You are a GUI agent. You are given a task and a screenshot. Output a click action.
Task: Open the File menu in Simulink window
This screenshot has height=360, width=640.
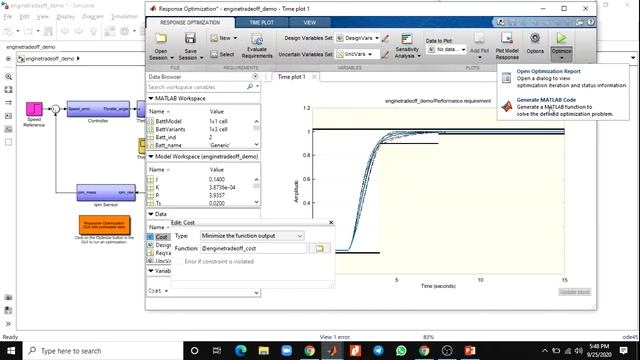pyautogui.click(x=8, y=17)
